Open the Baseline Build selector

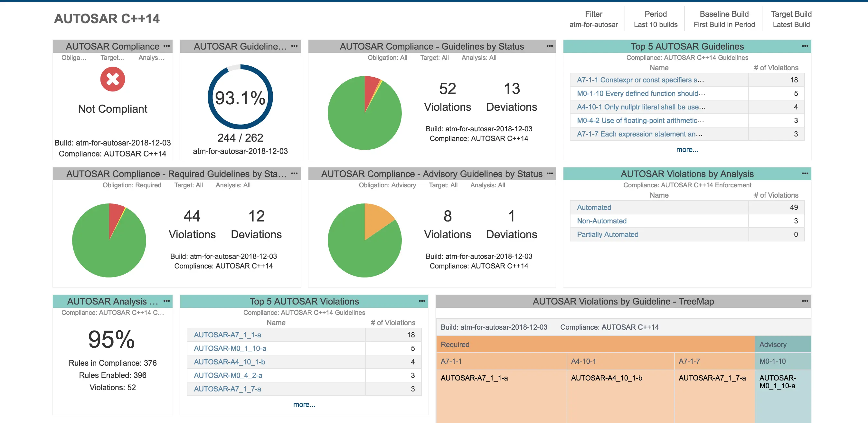(724, 19)
